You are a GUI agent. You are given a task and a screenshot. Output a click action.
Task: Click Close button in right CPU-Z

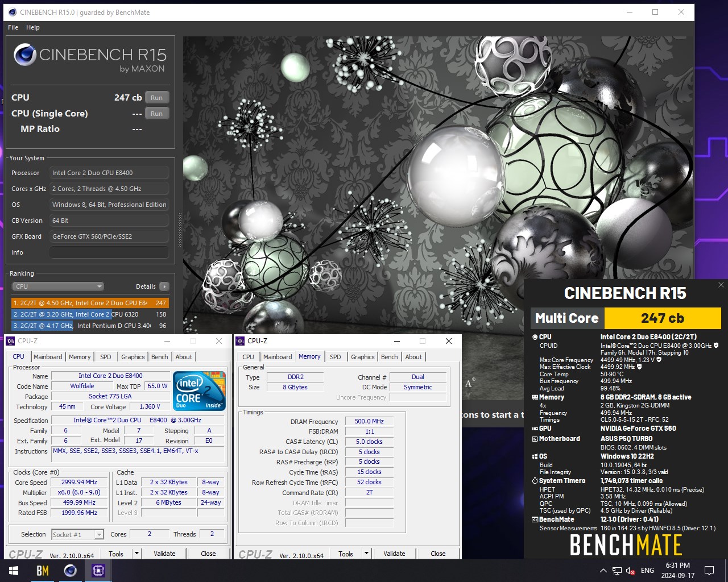(438, 554)
